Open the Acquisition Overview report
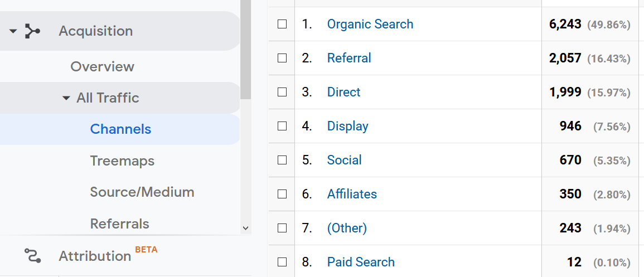 click(x=102, y=66)
